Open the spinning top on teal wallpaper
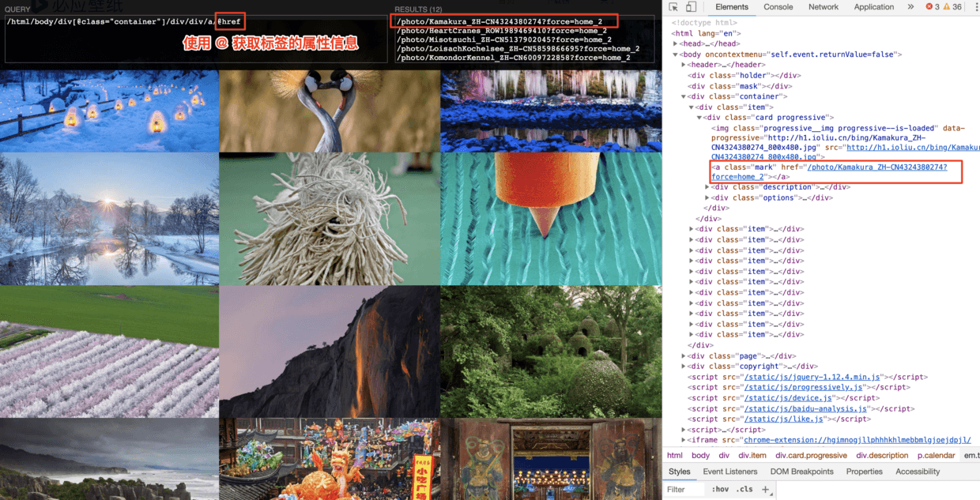The width and height of the screenshot is (980, 500). pos(551,219)
